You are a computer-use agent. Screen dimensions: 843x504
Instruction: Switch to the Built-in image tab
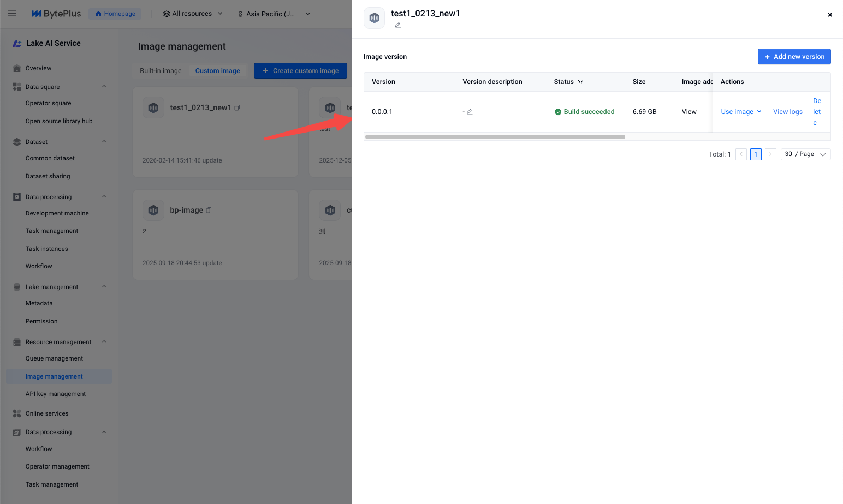click(161, 71)
